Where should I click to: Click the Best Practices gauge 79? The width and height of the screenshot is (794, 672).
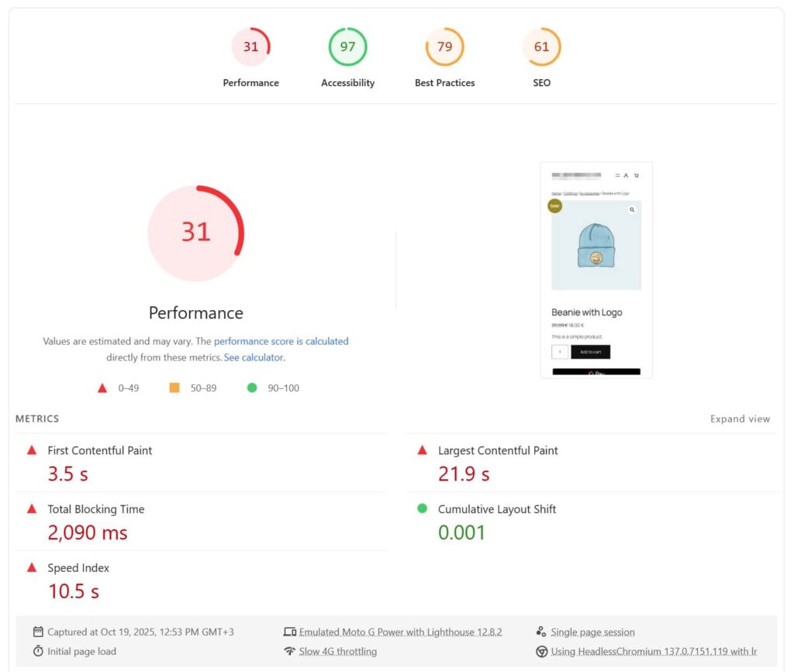coord(444,47)
